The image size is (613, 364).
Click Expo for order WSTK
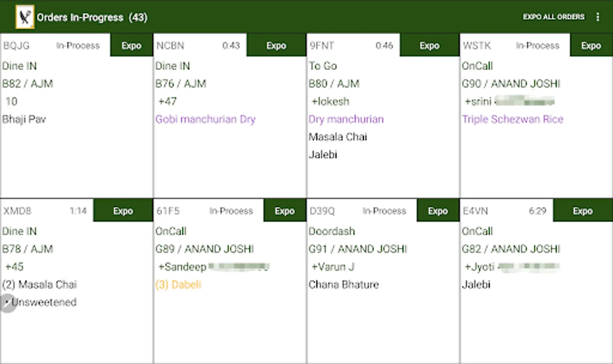(591, 45)
